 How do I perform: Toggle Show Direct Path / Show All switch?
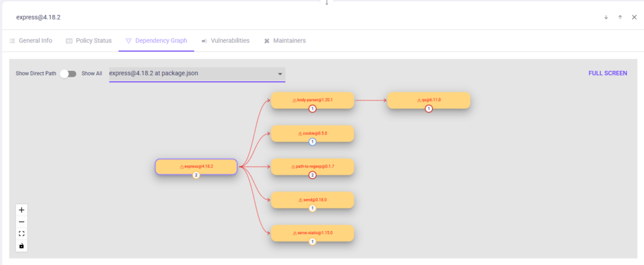coord(68,74)
